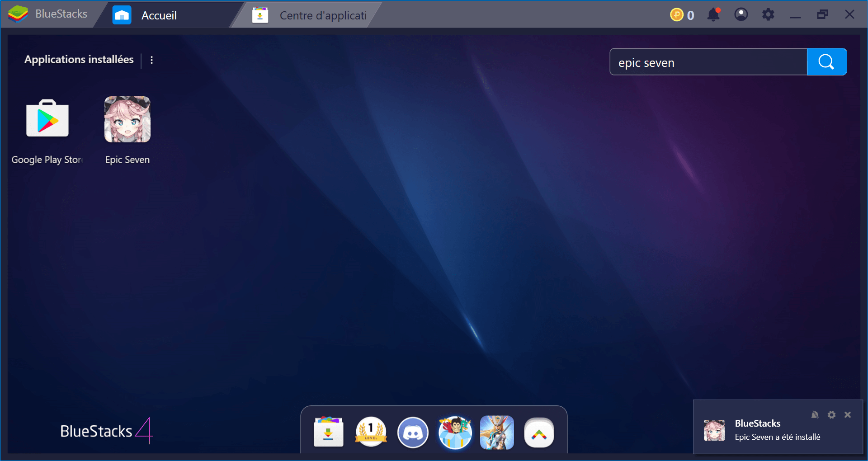
Task: Focus the 'epic seven' search field
Action: click(708, 62)
